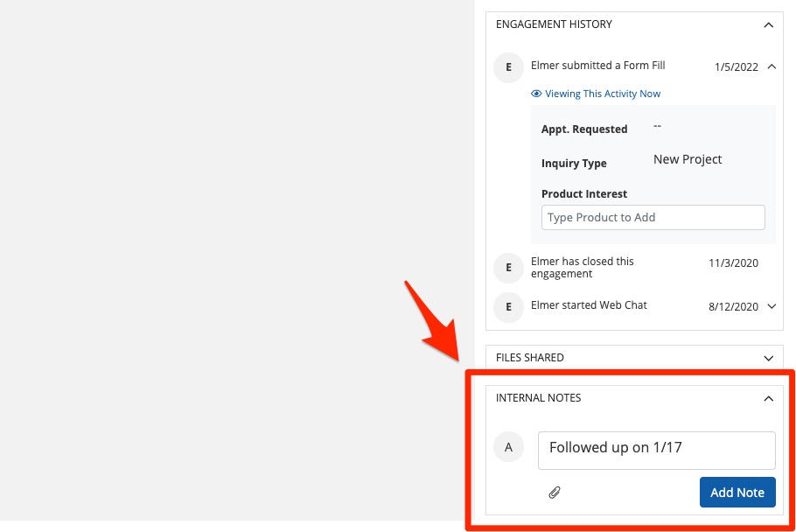Screen dimensions: 796x532
Task: Focus the Product Interest input field
Action: 653,217
